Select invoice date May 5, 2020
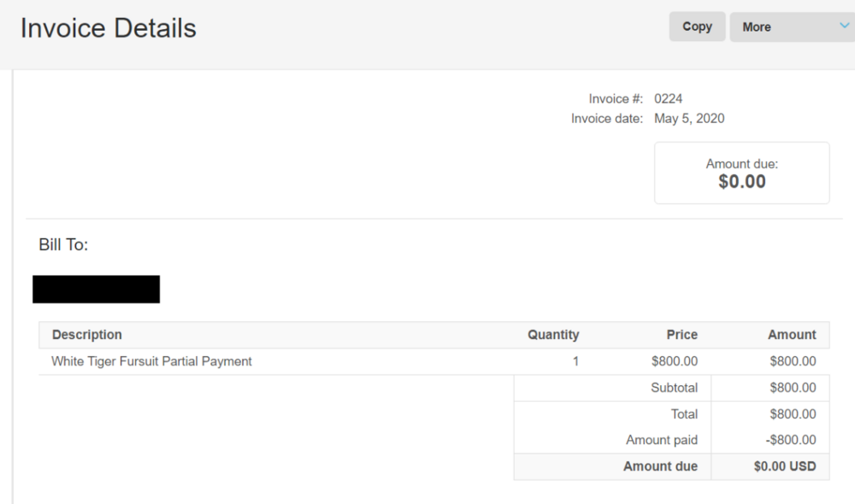Screen dimensions: 855x504 (689, 118)
